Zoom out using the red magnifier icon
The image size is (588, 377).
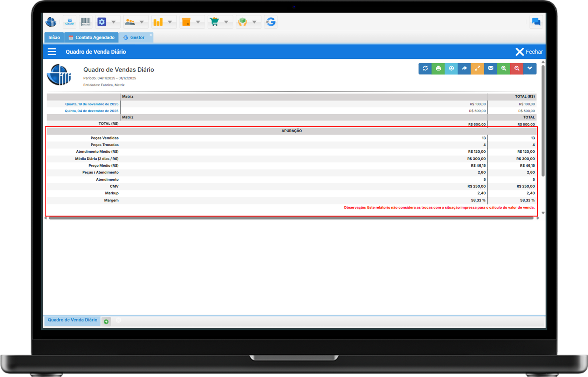coord(517,68)
